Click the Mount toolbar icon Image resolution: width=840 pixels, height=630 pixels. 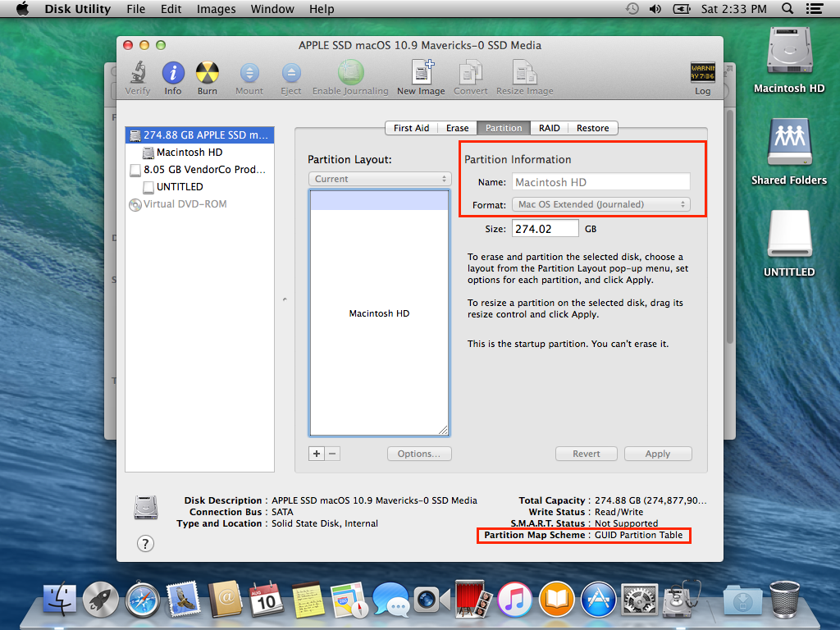click(249, 72)
